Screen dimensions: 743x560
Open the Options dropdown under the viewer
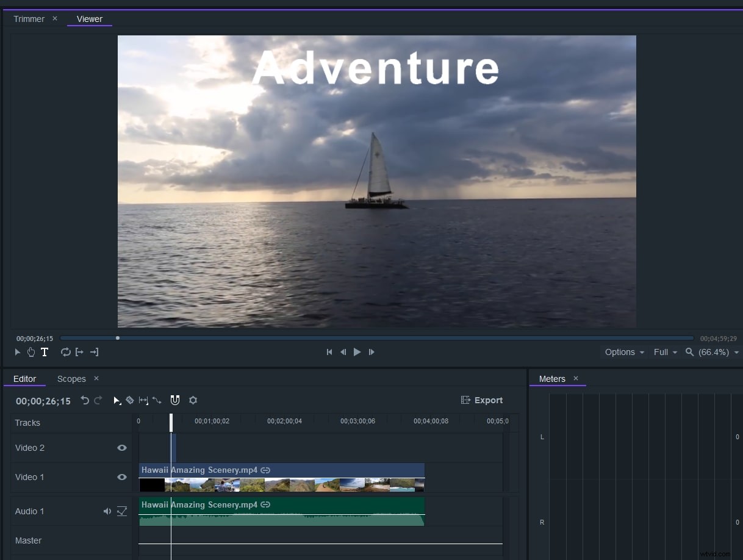click(622, 352)
